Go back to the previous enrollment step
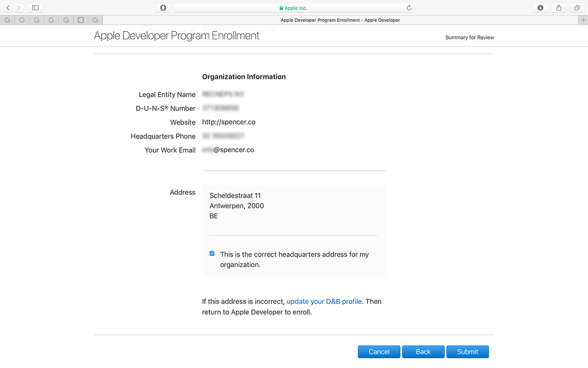The width and height of the screenshot is (588, 368). (x=423, y=351)
